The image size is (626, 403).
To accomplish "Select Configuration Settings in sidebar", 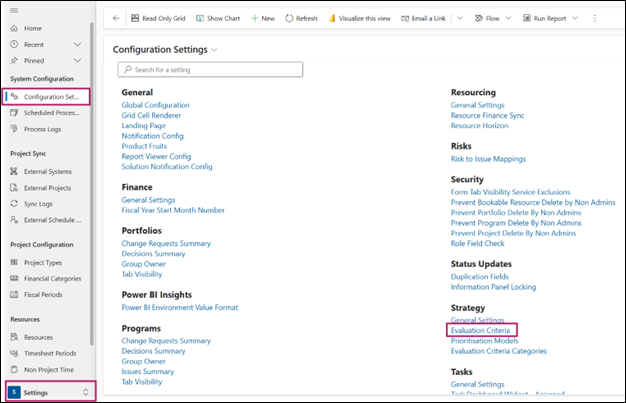I will click(50, 97).
